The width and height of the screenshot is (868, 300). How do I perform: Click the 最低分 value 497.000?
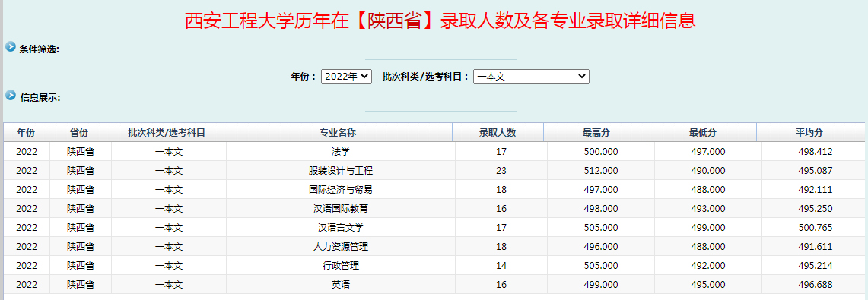point(708,151)
